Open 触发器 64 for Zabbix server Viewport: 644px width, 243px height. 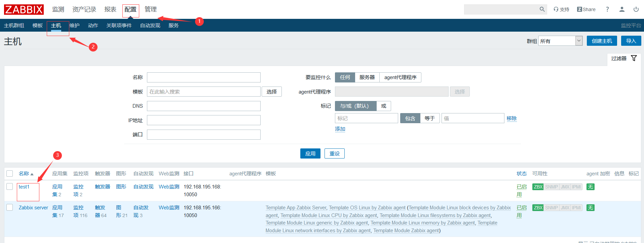click(101, 211)
